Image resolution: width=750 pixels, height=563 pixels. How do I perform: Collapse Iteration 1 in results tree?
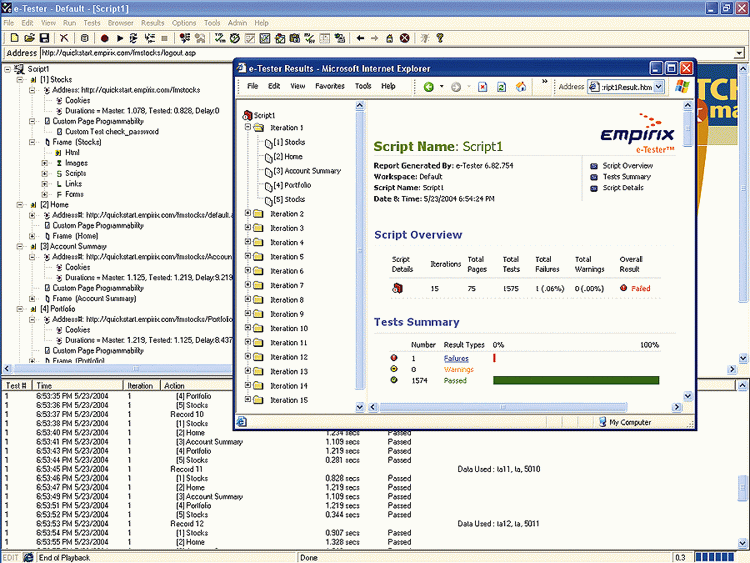[x=248, y=127]
